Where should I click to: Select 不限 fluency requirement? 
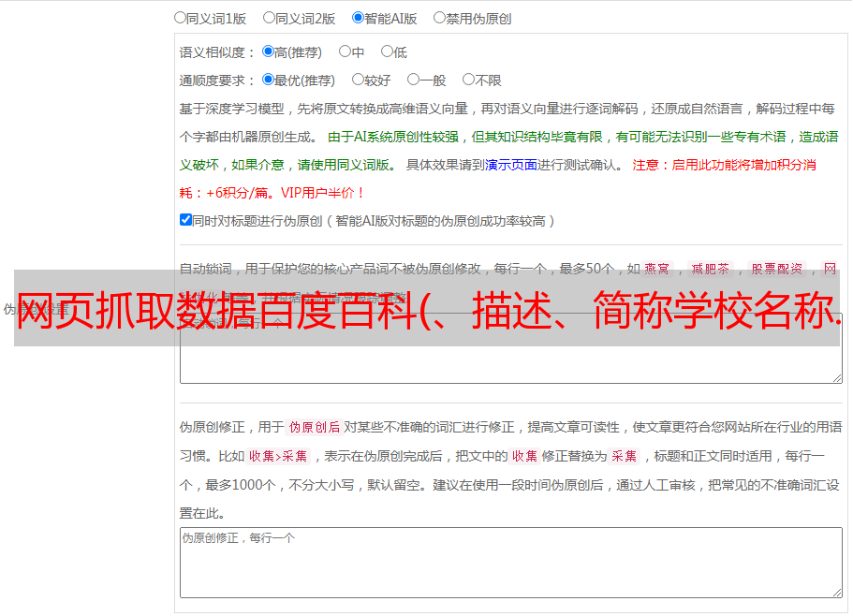[x=468, y=81]
